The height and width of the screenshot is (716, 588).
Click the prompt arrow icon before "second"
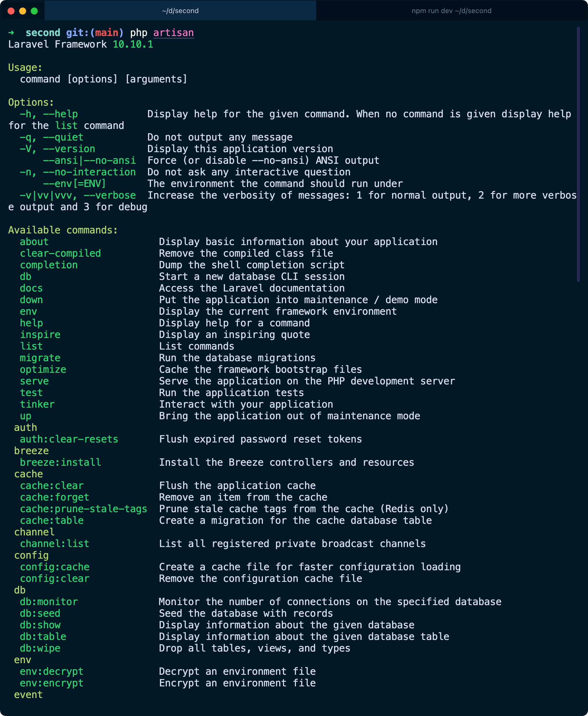click(11, 33)
